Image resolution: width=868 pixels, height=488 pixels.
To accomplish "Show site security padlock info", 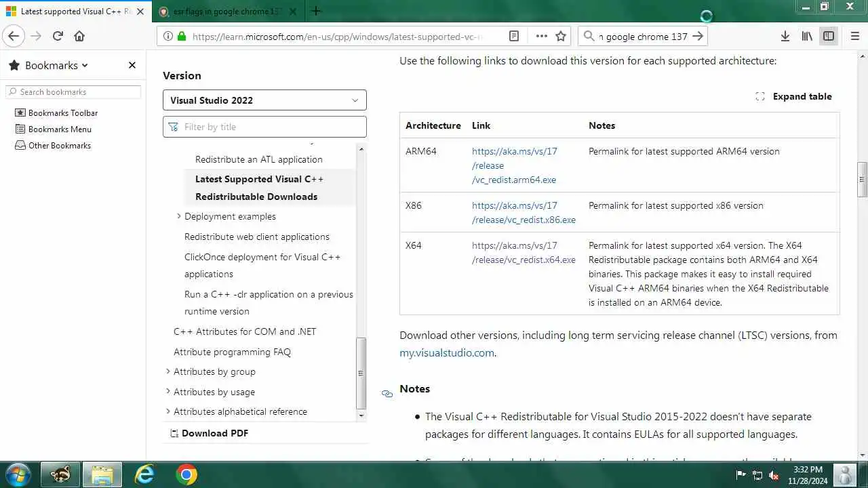I will [x=181, y=37].
